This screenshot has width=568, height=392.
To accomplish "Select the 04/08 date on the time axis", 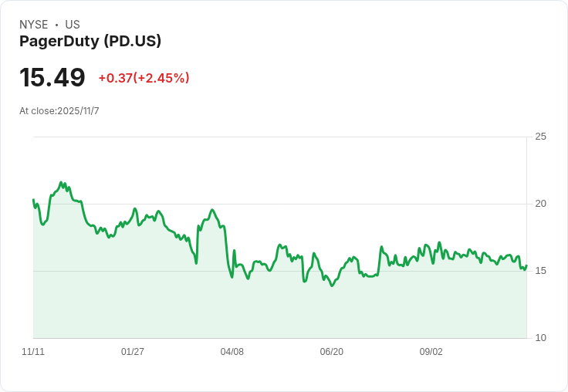I will click(232, 352).
